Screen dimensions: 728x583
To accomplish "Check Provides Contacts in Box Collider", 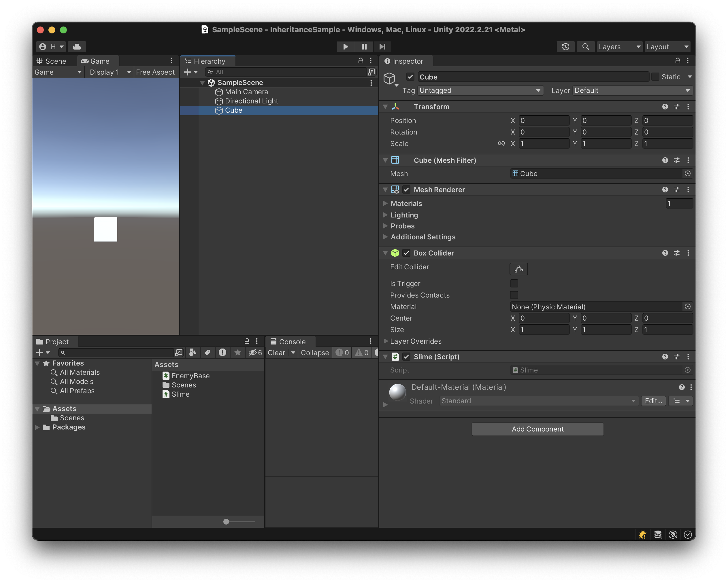I will point(514,295).
